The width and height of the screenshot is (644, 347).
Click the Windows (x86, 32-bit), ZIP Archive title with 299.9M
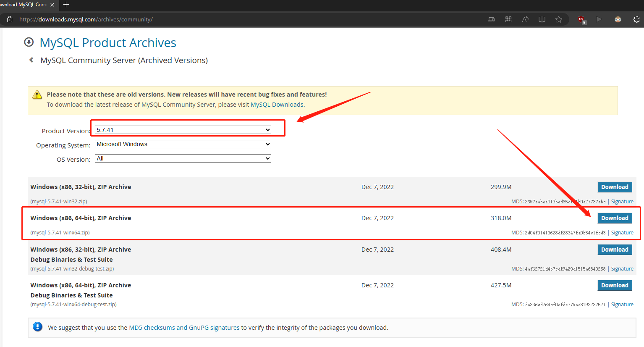coord(81,187)
